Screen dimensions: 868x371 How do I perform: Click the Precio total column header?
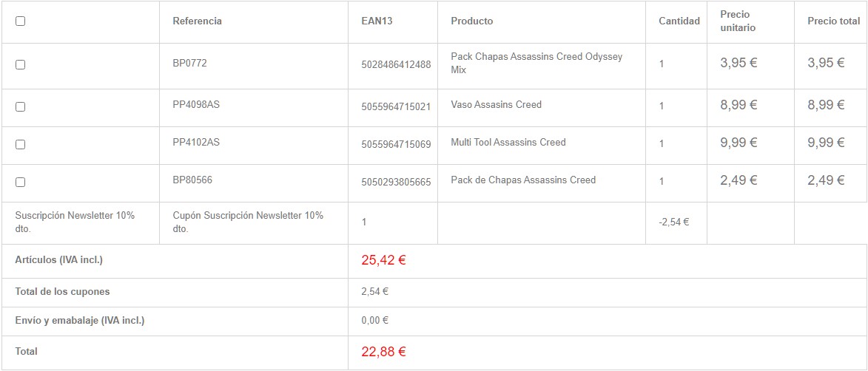833,21
